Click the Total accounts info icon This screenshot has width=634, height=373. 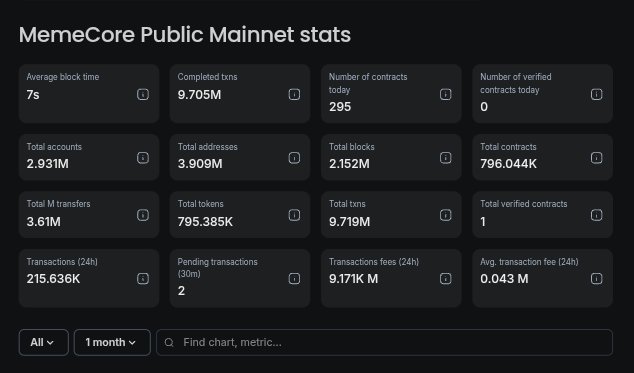(x=143, y=158)
